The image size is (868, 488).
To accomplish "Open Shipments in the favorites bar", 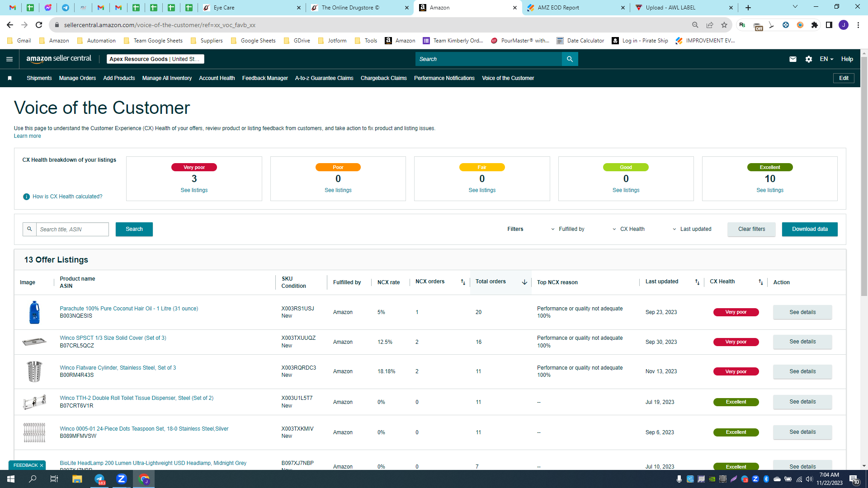I will coord(39,78).
